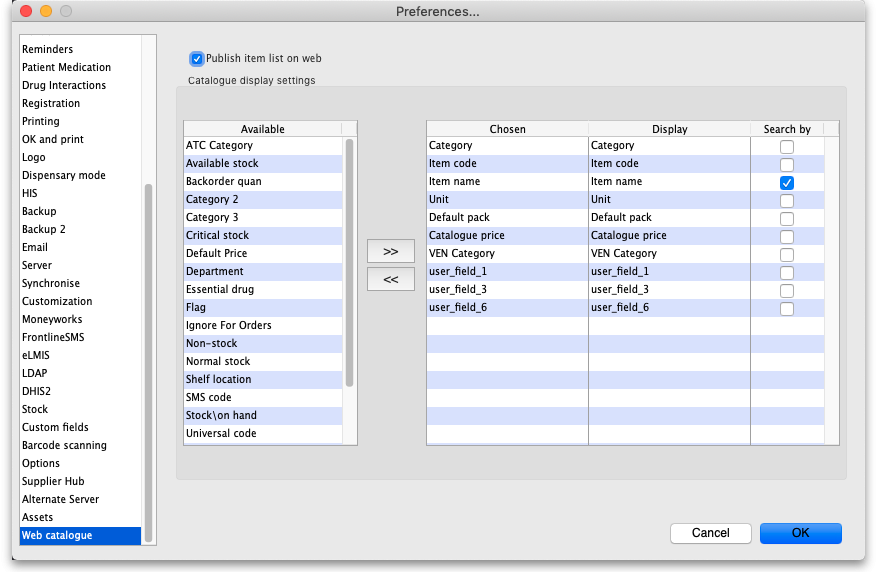
Task: Enable Search by for VEN Category
Action: [787, 255]
